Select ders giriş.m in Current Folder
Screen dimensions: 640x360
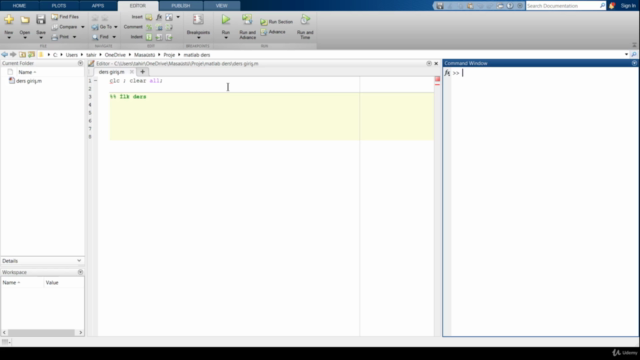coord(29,81)
